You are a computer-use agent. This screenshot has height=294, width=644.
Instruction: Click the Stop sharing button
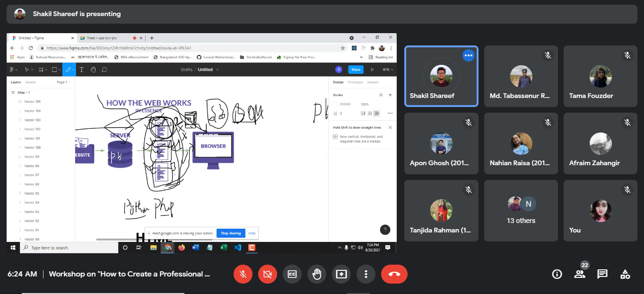tap(231, 233)
